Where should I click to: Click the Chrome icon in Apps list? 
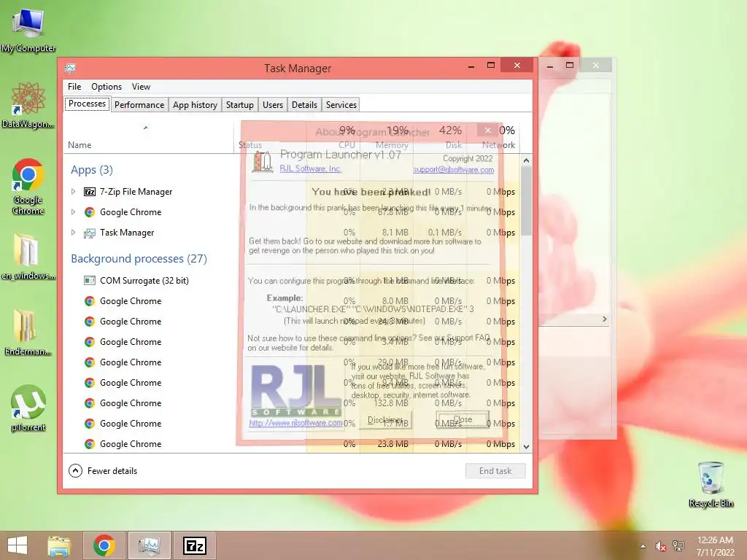point(90,212)
